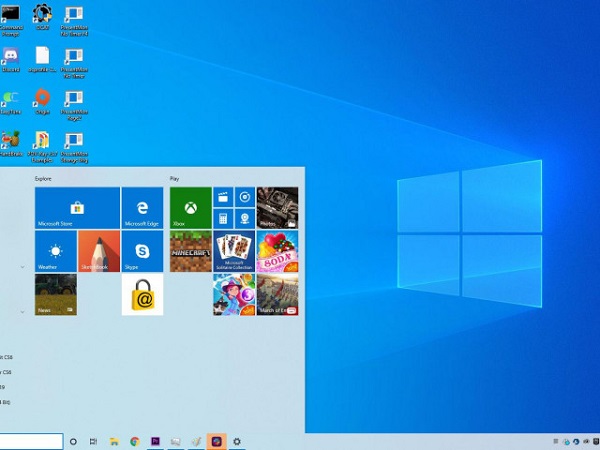The width and height of the screenshot is (600, 450).
Task: Launch the green Xbox tile
Action: pyautogui.click(x=191, y=208)
